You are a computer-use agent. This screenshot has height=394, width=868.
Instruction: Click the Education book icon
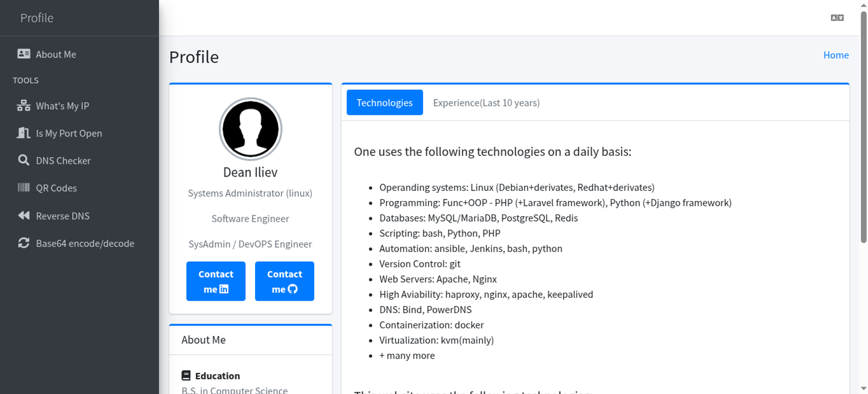coord(186,375)
